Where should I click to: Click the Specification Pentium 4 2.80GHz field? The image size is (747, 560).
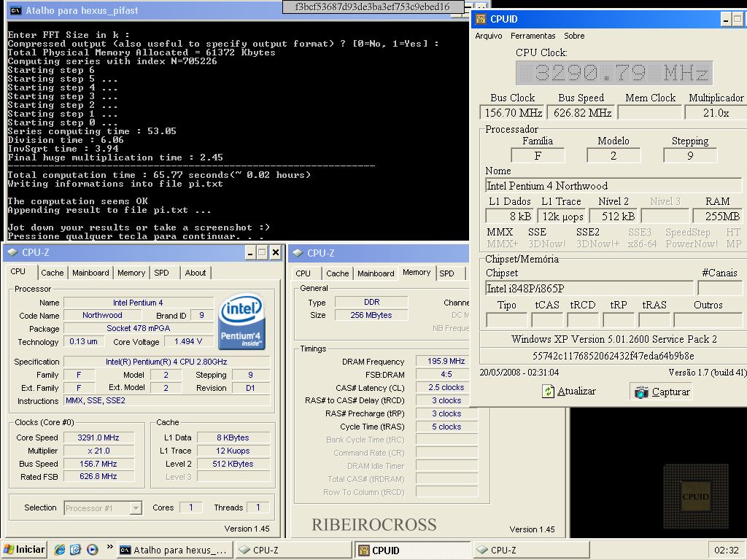(x=166, y=362)
